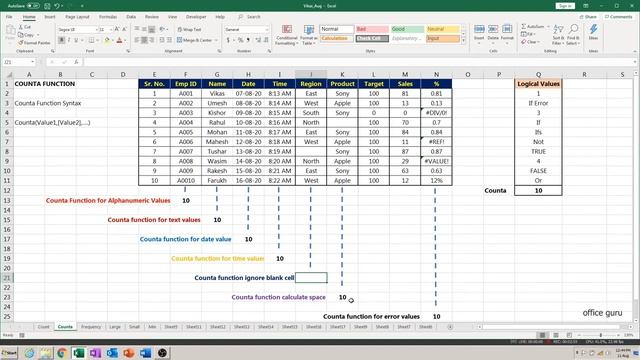Open Excel from the taskbar

[x=78, y=353]
